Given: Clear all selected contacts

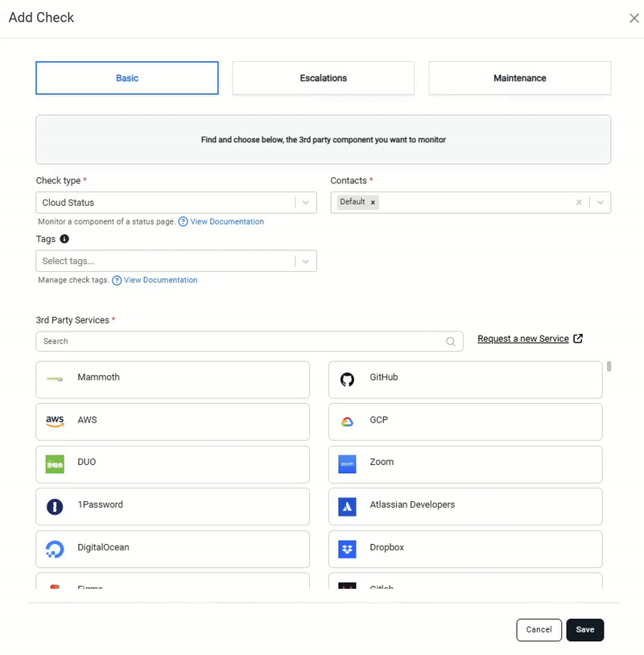Looking at the screenshot, I should 579,203.
